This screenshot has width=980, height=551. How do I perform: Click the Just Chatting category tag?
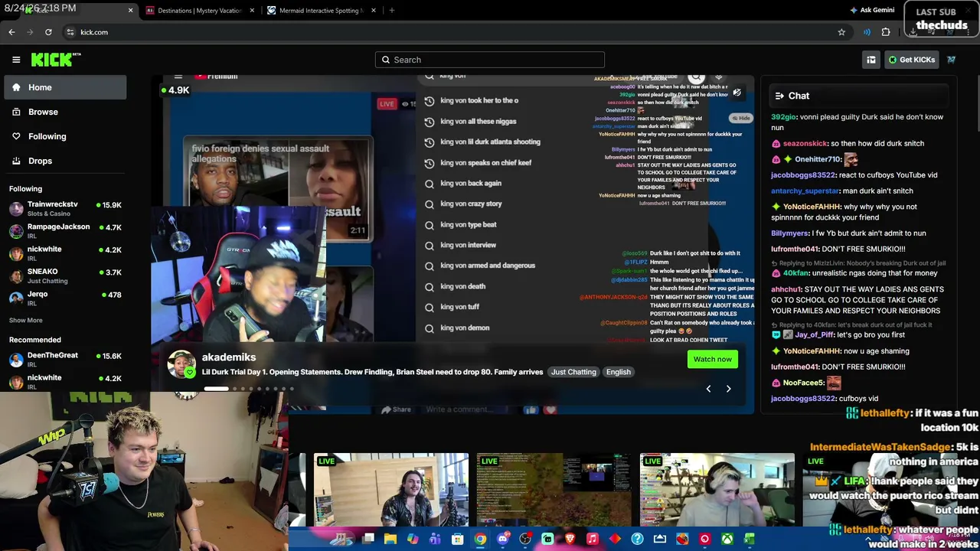click(573, 372)
